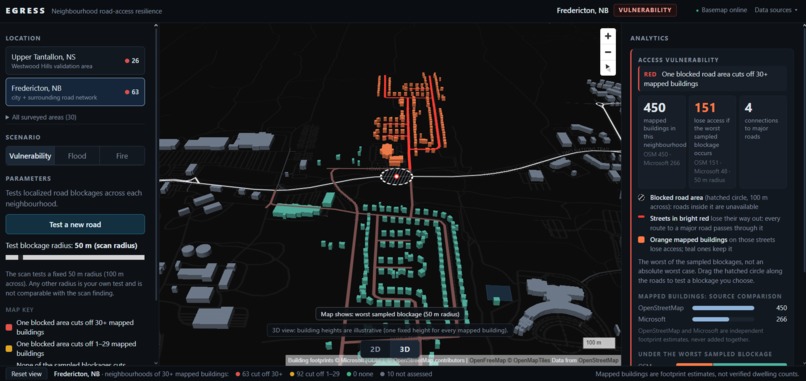Click orange square icon in Orange mapped buildings legend
The image size is (806, 381).
coord(641,240)
